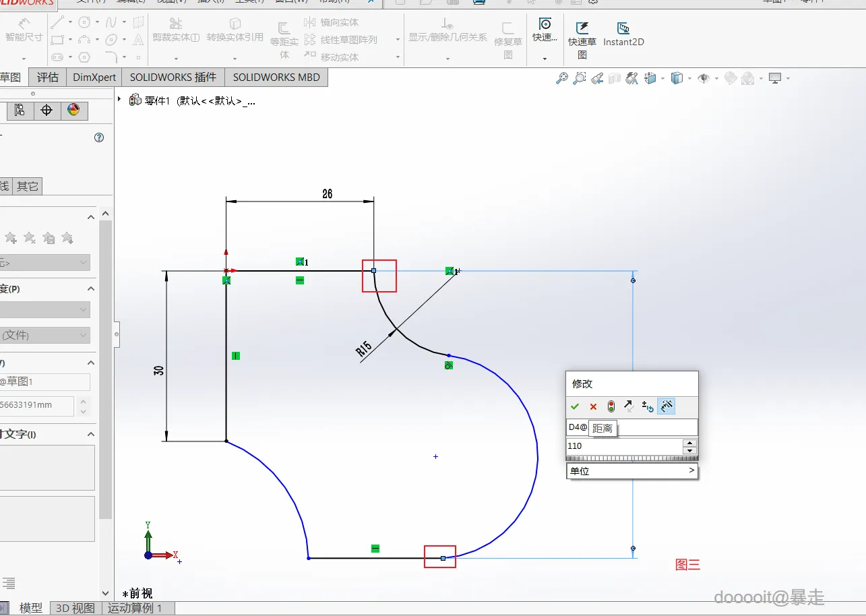The image size is (866, 616).
Task: Click Move Entities (移动实体) tool
Action: point(332,57)
